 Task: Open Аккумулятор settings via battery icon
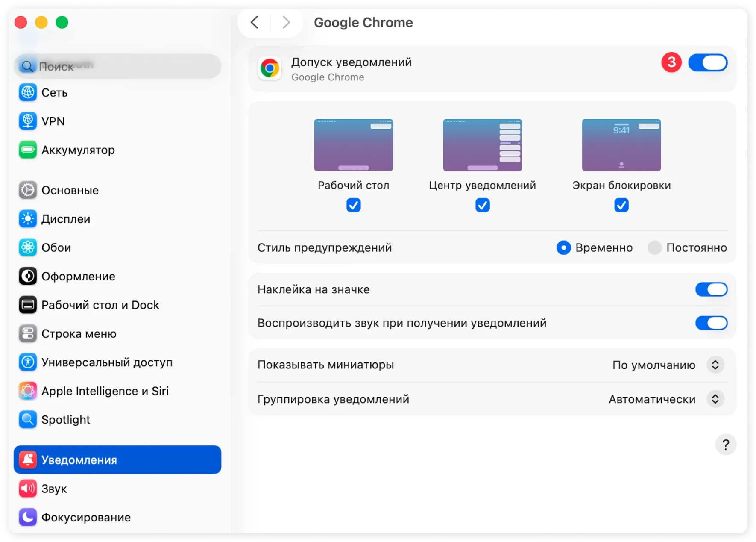click(27, 150)
